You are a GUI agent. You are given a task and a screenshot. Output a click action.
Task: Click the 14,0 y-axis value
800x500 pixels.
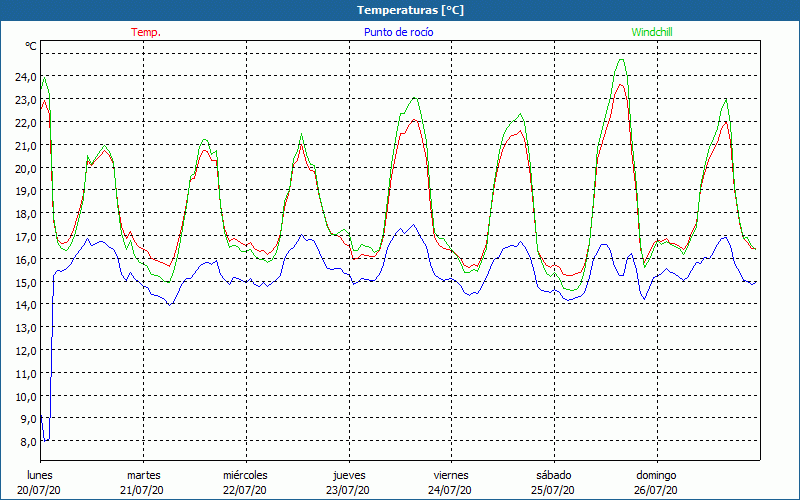coord(26,305)
